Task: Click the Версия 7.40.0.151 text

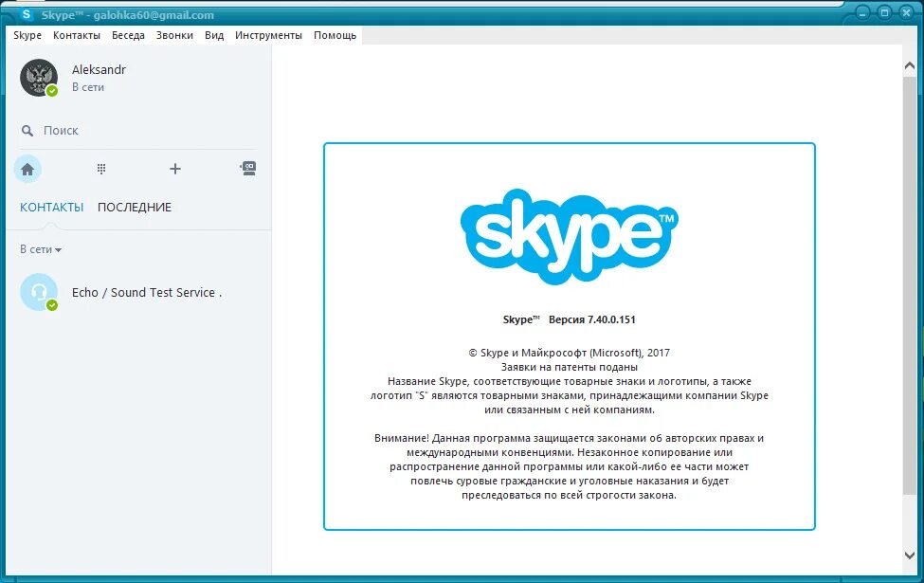Action: tap(591, 319)
